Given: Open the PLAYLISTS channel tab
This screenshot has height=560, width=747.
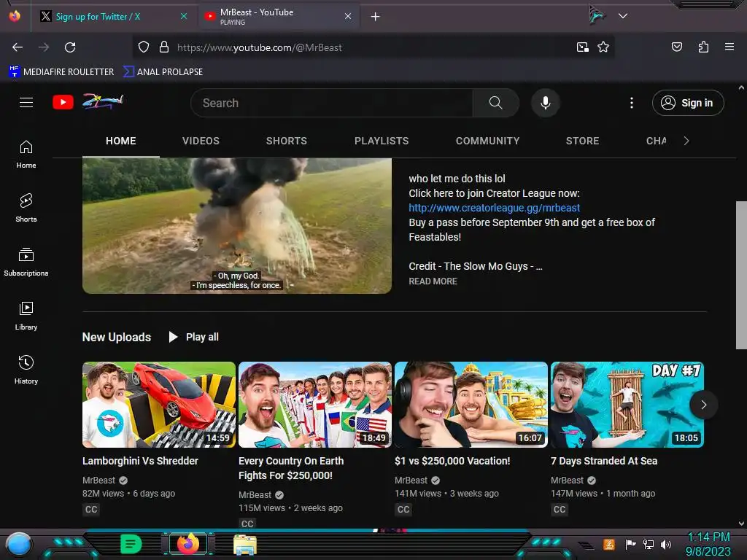Looking at the screenshot, I should 382,141.
